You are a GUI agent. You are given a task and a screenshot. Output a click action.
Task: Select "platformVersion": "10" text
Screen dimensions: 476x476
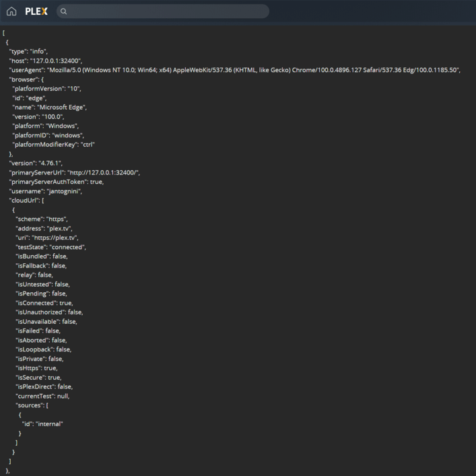tap(46, 89)
